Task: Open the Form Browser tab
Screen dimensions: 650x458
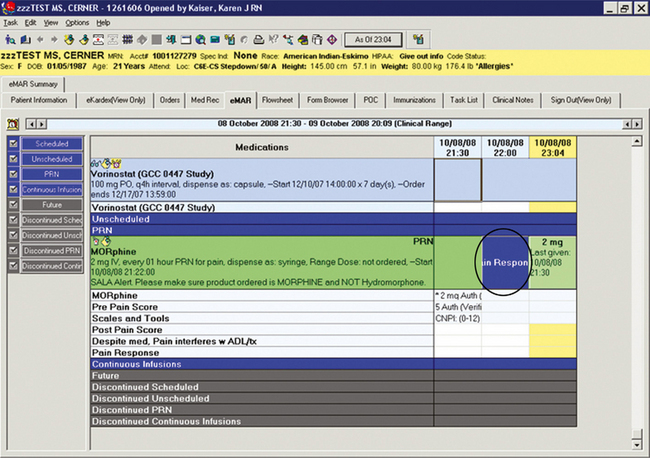Action: 327,100
